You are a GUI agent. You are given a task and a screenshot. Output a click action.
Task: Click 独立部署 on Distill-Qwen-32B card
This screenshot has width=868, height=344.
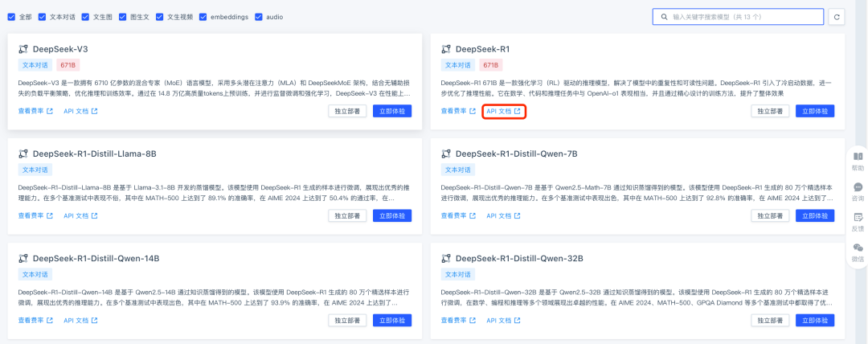click(x=770, y=320)
